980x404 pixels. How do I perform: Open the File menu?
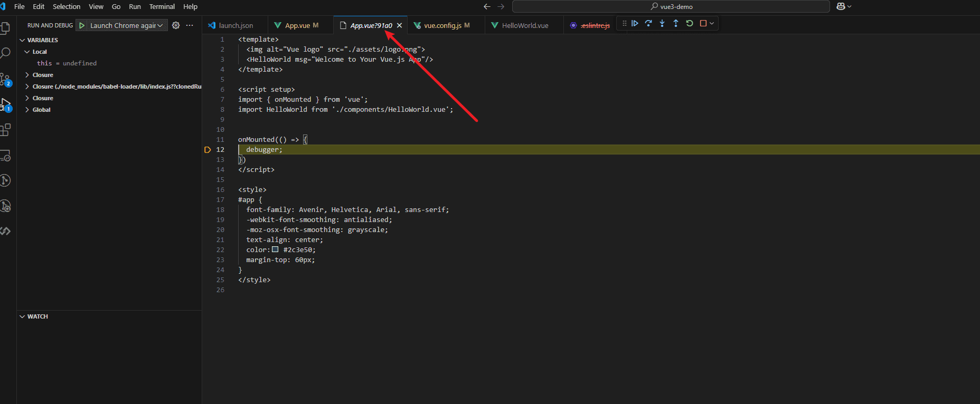(x=20, y=6)
